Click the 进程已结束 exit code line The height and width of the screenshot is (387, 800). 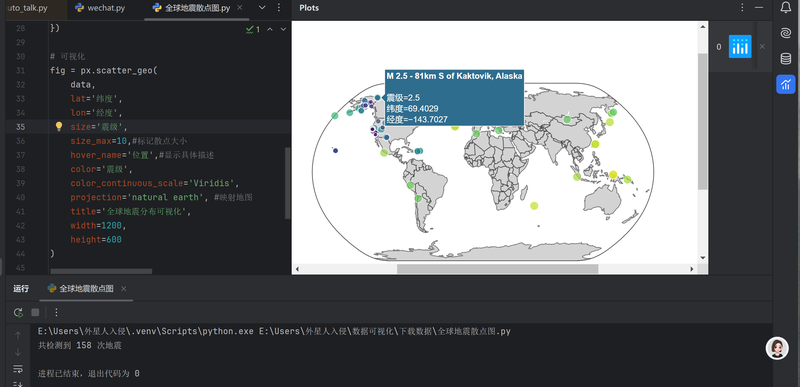click(x=89, y=374)
